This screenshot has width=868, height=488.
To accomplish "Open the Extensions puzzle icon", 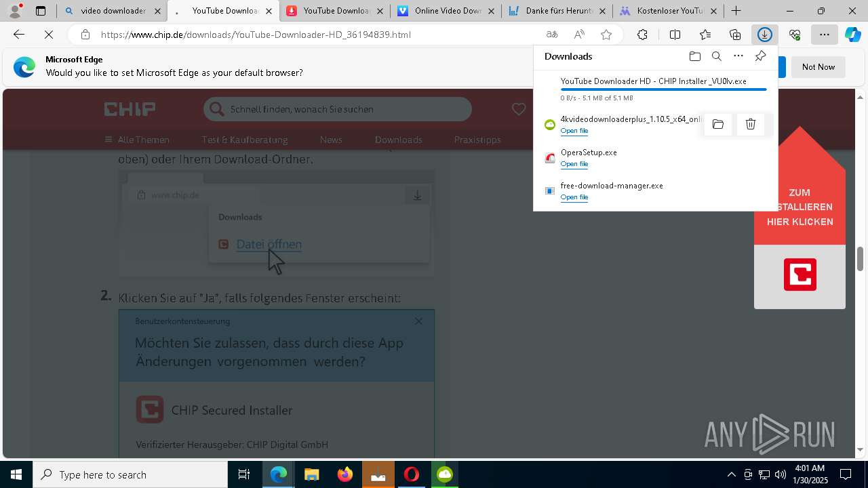I will (642, 35).
